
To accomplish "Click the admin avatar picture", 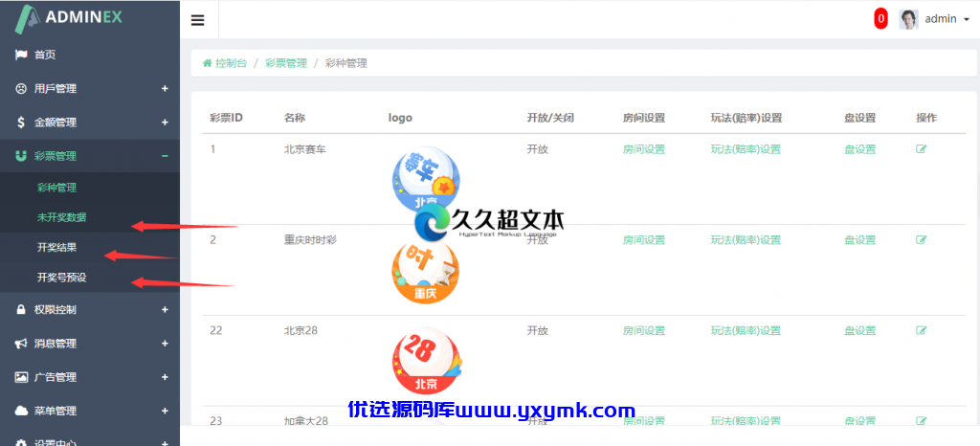I will coord(909,19).
